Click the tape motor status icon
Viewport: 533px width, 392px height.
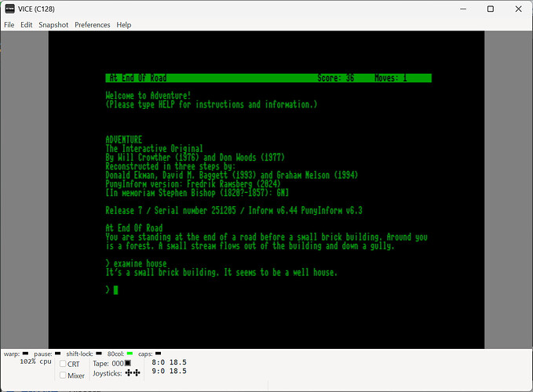pos(128,363)
